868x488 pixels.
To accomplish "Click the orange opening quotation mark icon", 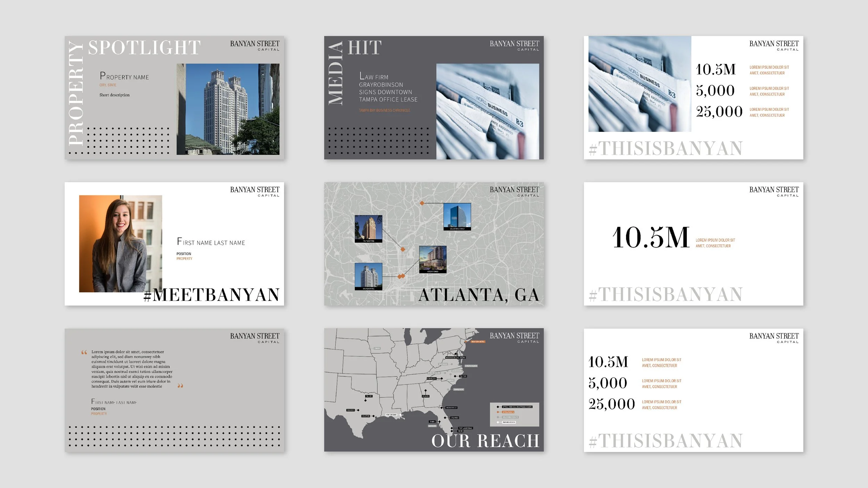I will click(x=84, y=353).
